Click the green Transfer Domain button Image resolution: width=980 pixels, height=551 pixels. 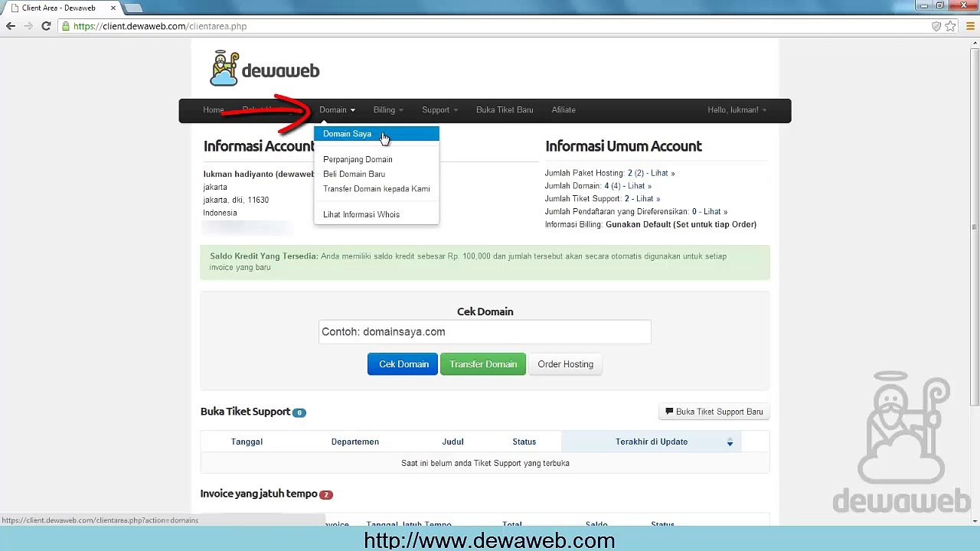click(x=483, y=364)
